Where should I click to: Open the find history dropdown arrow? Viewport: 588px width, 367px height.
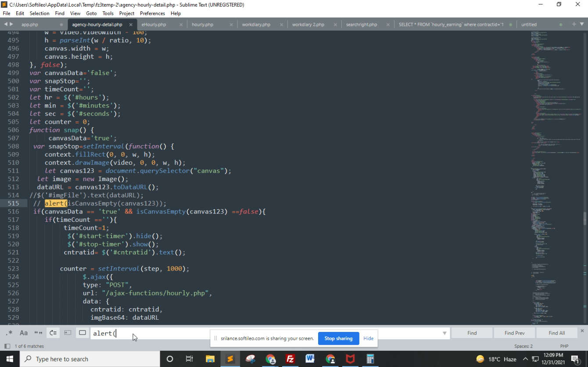pos(445,333)
